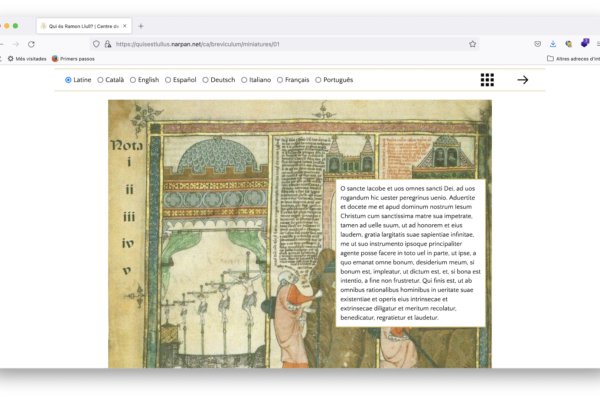Bookmark this page with star icon

(x=473, y=44)
